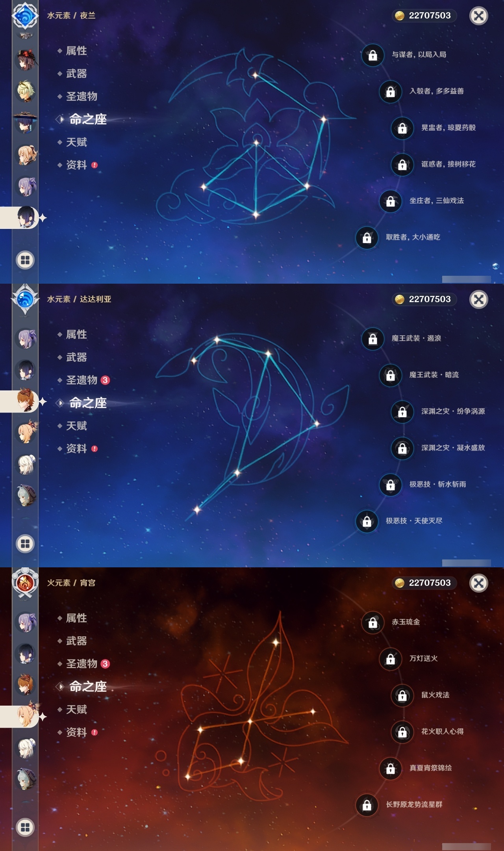The height and width of the screenshot is (851, 504).
Task: Click Pyro element emblem beside 火元素 / 宵宫
Action: click(25, 583)
